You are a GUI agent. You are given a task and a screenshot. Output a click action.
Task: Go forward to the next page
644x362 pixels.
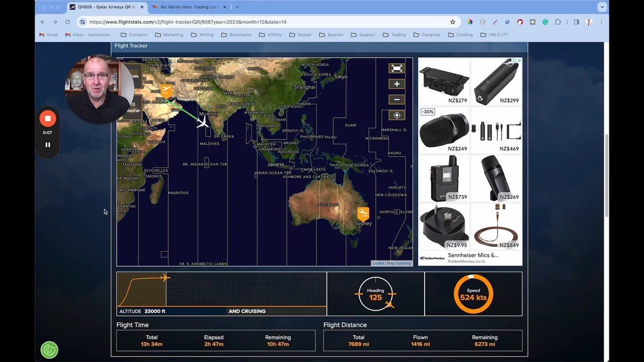55,22
